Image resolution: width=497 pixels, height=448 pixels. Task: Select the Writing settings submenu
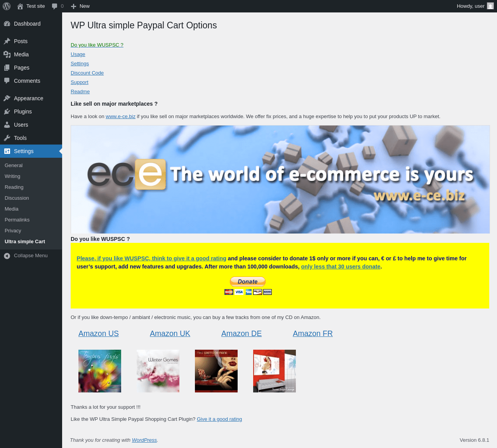[x=12, y=176]
